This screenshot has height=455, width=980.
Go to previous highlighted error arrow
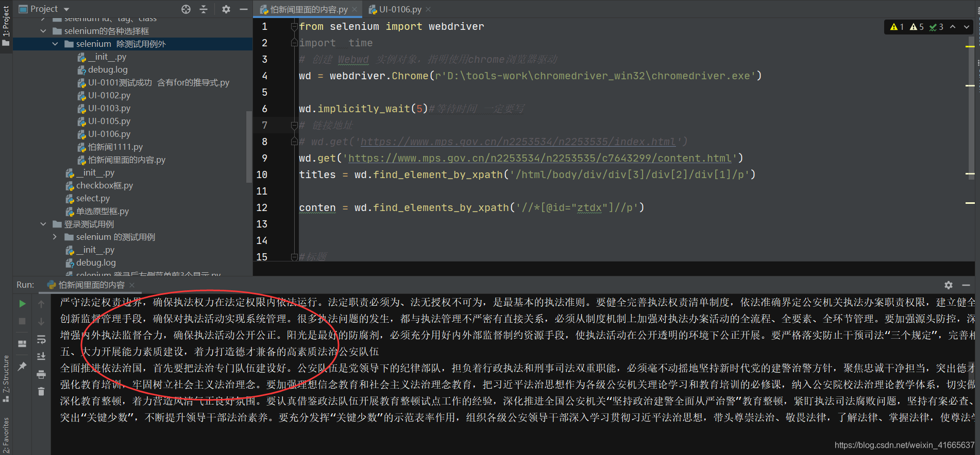point(953,27)
